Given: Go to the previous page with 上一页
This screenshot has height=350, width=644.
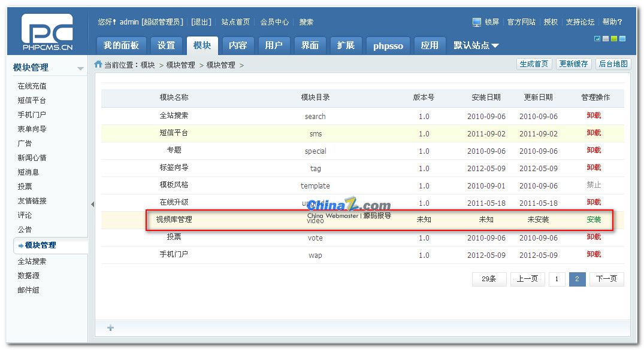Looking at the screenshot, I should [x=527, y=279].
